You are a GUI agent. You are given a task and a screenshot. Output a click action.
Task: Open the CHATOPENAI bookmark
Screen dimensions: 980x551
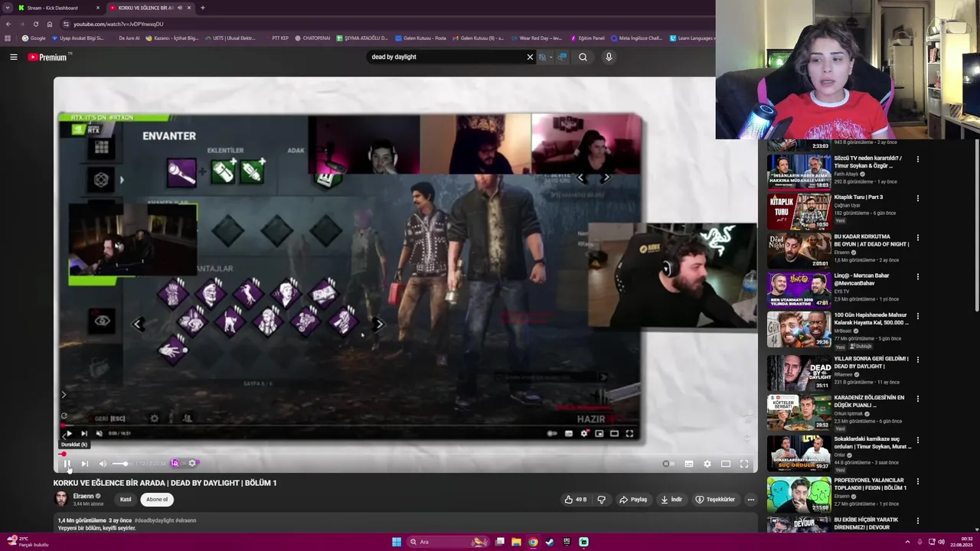click(312, 38)
